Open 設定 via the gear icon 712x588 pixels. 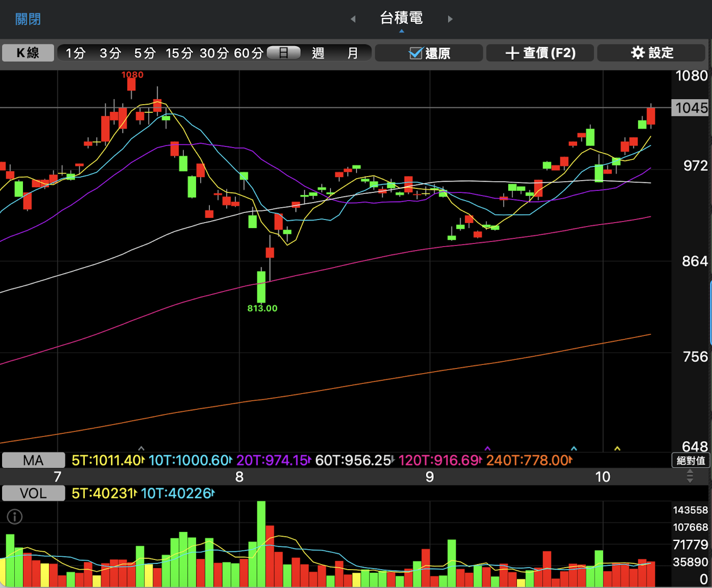(x=637, y=53)
